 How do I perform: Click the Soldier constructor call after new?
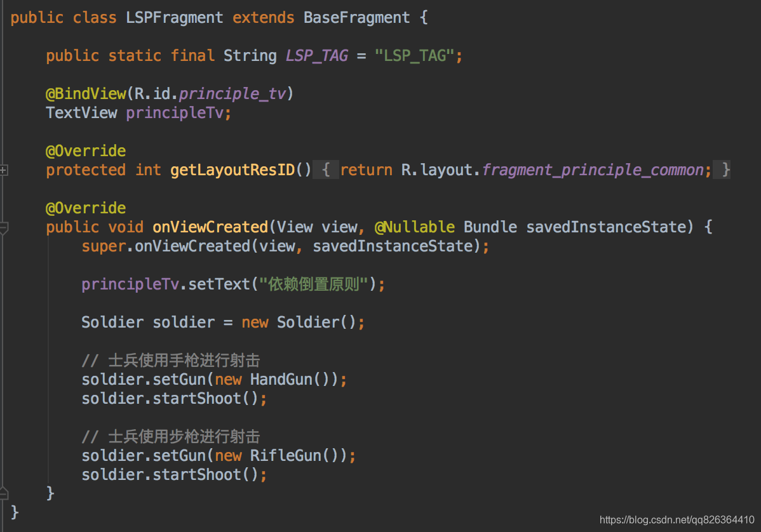(x=307, y=323)
